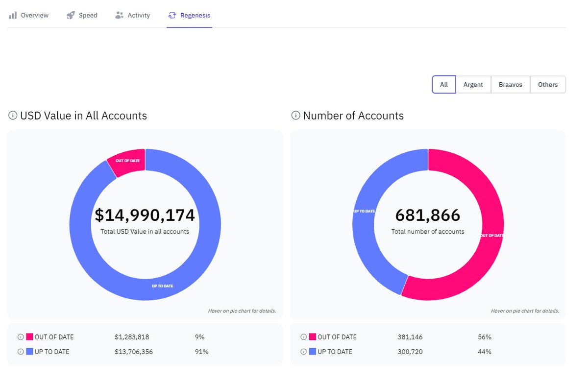Screen dimensions: 588x381
Task: Click the 681,866 total accounts figure
Action: 428,215
